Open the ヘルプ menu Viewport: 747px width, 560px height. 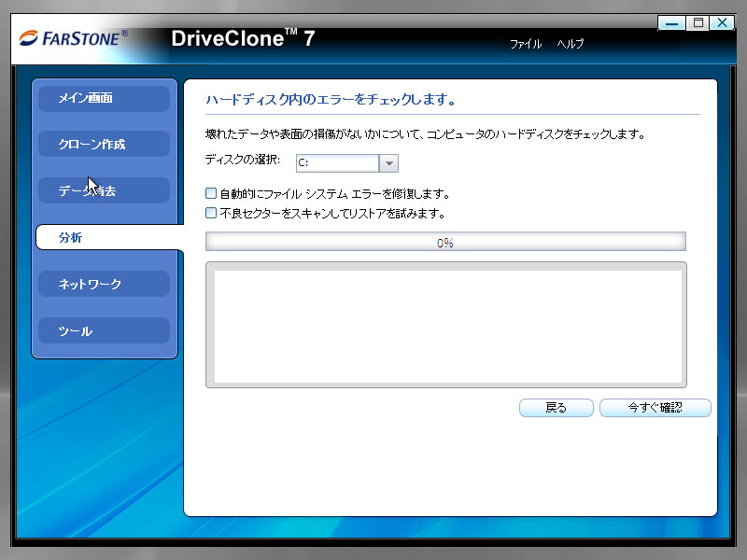[571, 44]
